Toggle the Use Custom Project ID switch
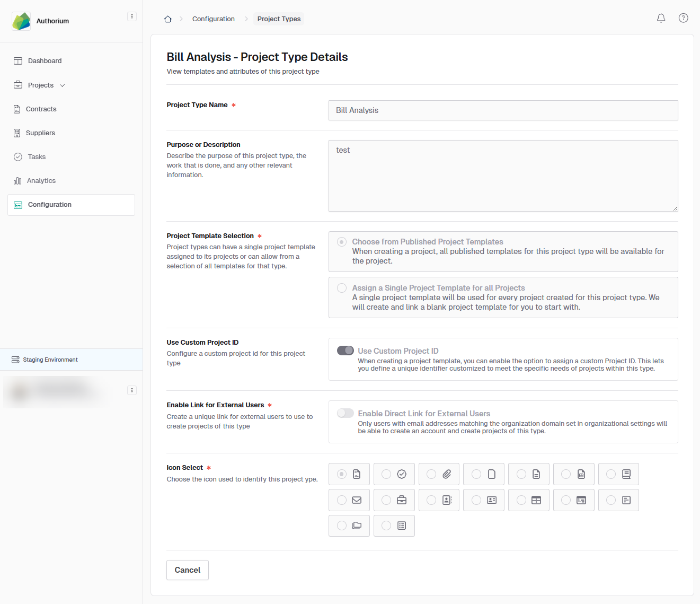 click(345, 351)
